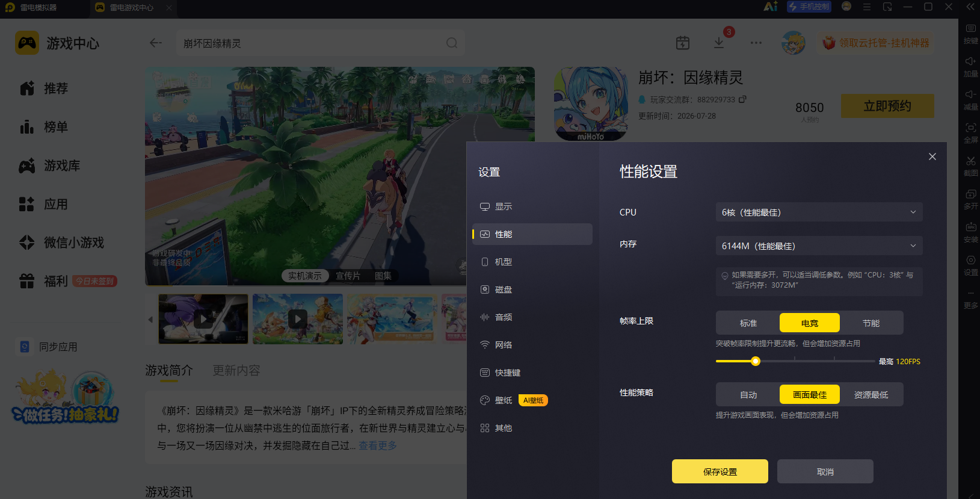980x499 pixels.
Task: Open the 手机控制 phone control button
Action: (809, 7)
